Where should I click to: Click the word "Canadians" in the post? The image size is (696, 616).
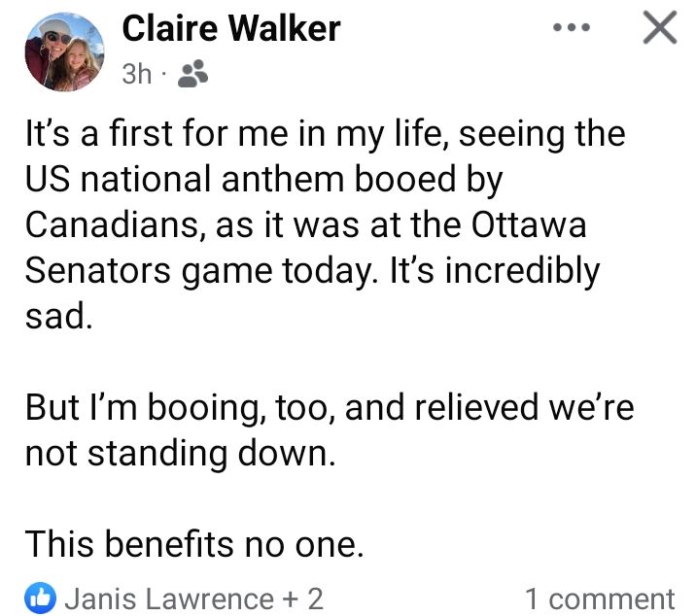coord(112,225)
